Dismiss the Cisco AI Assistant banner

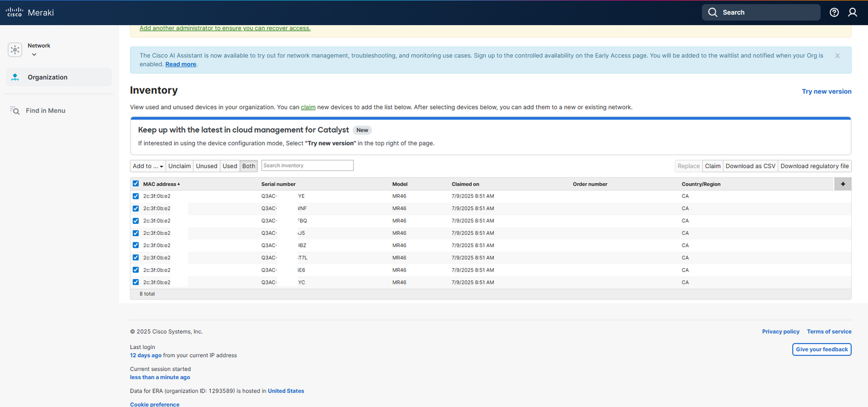point(837,55)
